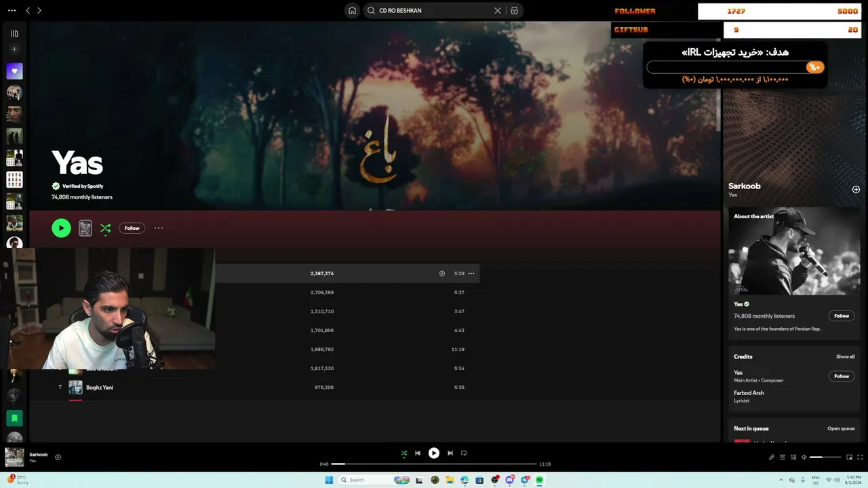Screen dimensions: 868x488
Task: Seek within the playback progress bar
Action: click(x=434, y=464)
